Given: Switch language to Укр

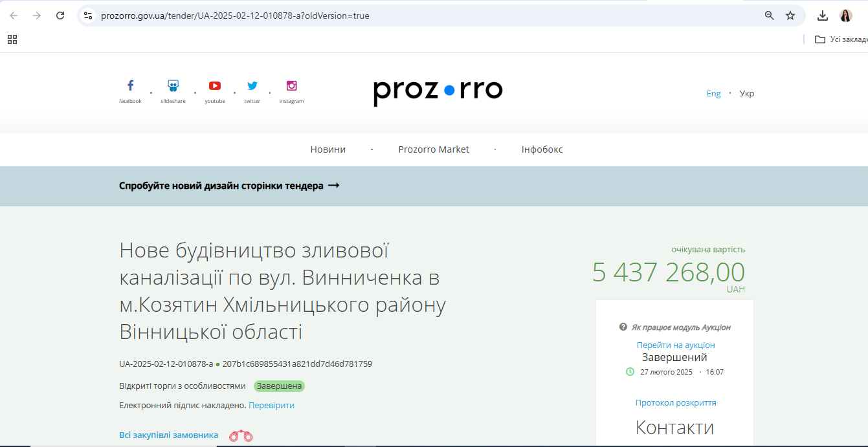Looking at the screenshot, I should pyautogui.click(x=747, y=93).
